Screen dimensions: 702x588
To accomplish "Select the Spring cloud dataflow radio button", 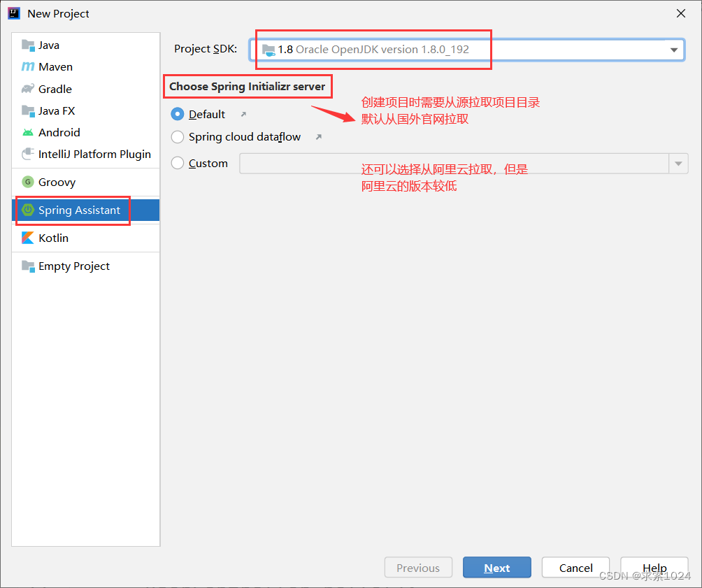I will pyautogui.click(x=178, y=136).
